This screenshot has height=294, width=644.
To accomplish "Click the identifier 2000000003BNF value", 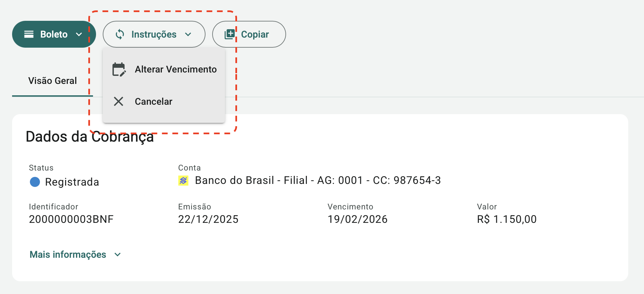I will pos(71,219).
